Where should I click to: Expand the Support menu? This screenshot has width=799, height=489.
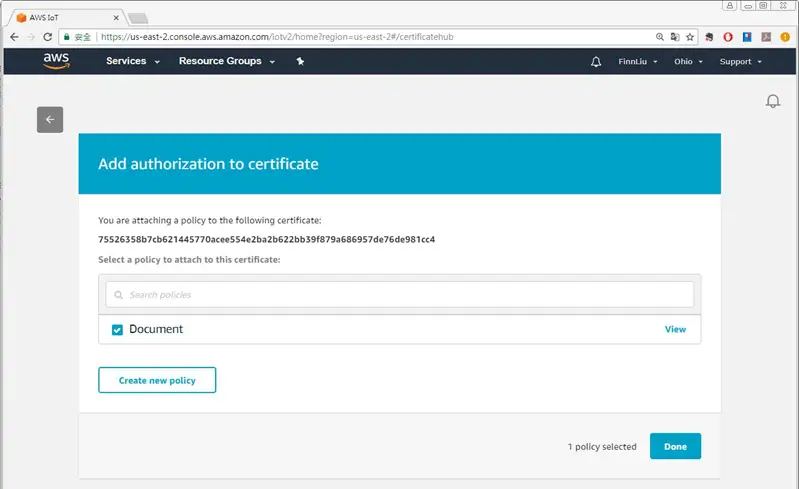740,62
